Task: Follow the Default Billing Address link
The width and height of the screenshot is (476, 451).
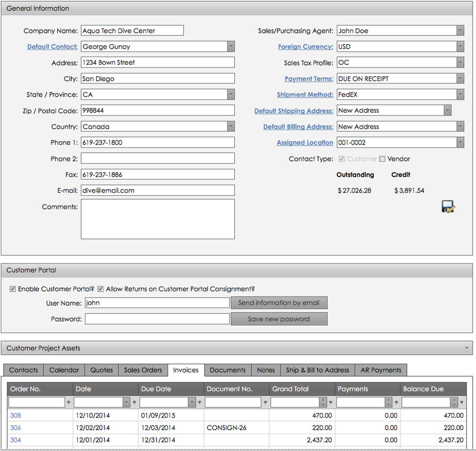Action: 298,126
